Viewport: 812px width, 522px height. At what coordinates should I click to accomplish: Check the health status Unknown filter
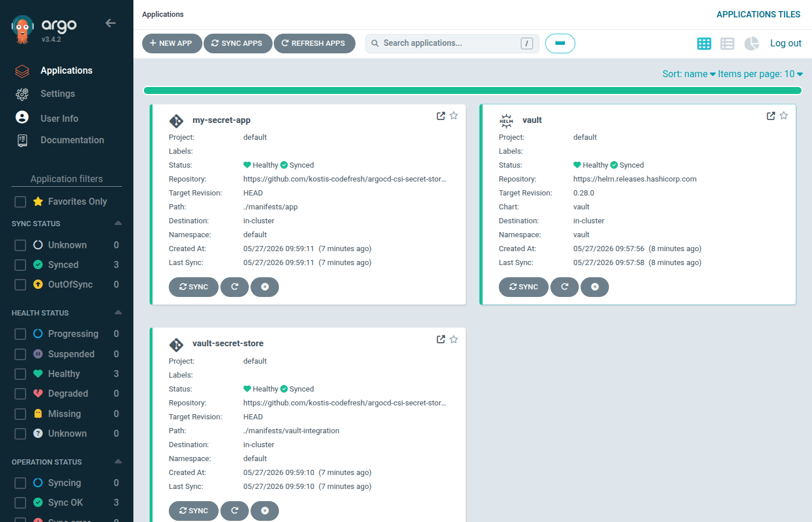(20, 434)
